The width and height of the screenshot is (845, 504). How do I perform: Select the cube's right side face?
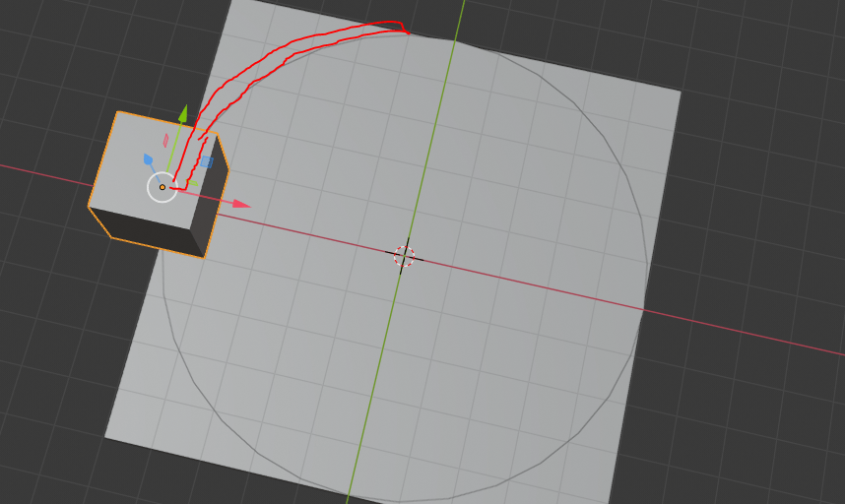click(209, 197)
